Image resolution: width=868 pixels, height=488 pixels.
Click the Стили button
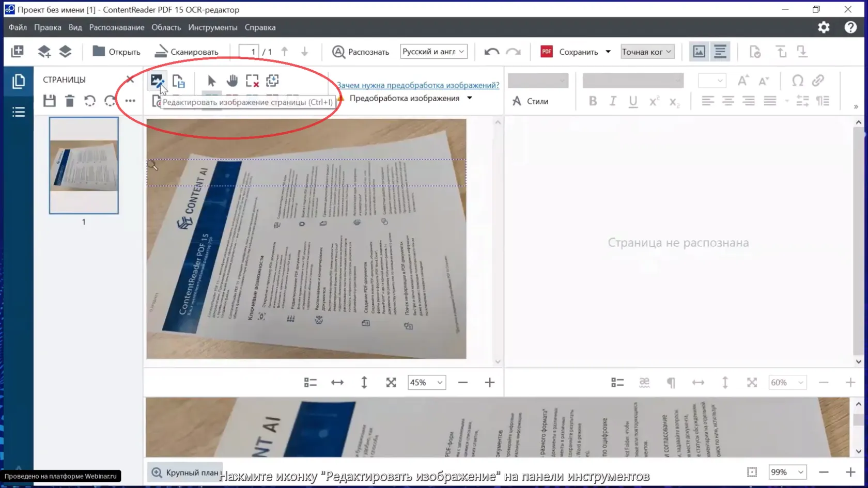[x=530, y=101]
